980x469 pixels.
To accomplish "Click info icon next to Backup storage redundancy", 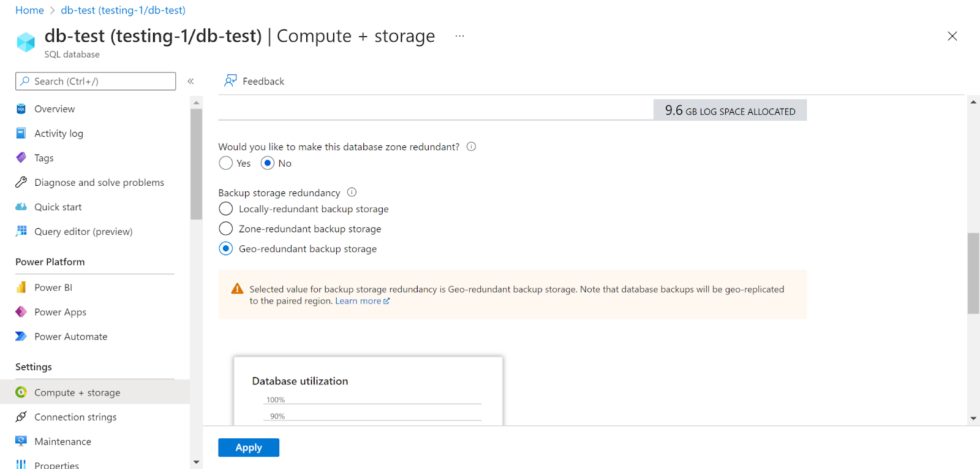I will pyautogui.click(x=352, y=193).
